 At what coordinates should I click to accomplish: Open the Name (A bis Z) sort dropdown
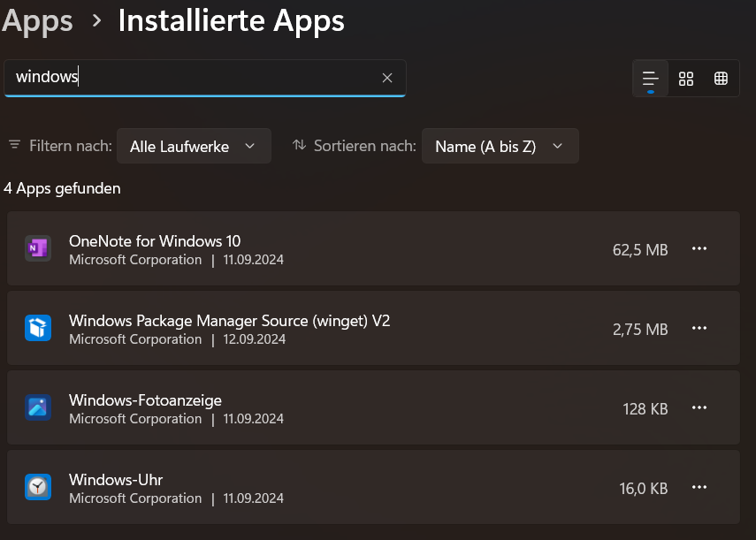[x=500, y=147]
